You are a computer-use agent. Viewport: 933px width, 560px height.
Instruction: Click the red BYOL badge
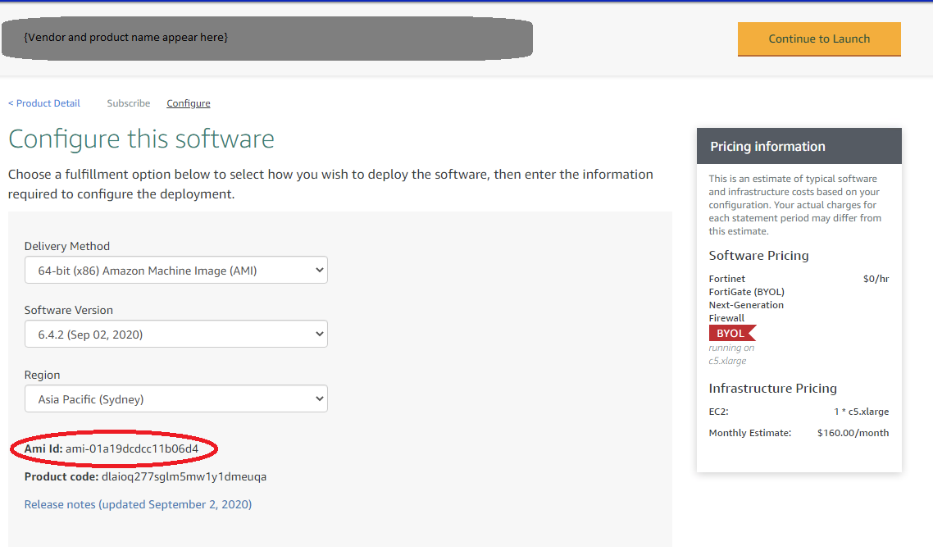pyautogui.click(x=730, y=333)
